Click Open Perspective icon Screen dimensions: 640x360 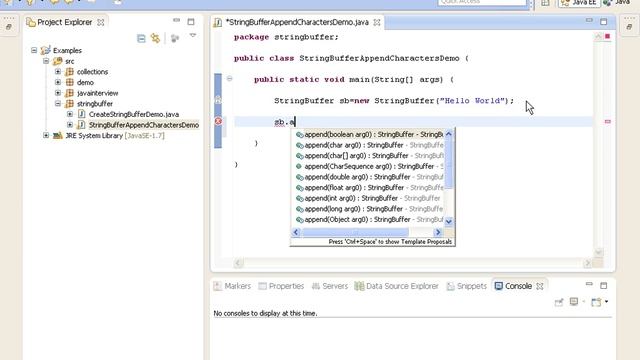coord(545,2)
